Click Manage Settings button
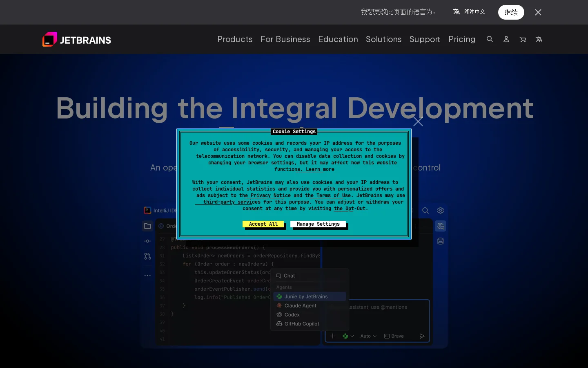The width and height of the screenshot is (588, 368). click(x=318, y=224)
